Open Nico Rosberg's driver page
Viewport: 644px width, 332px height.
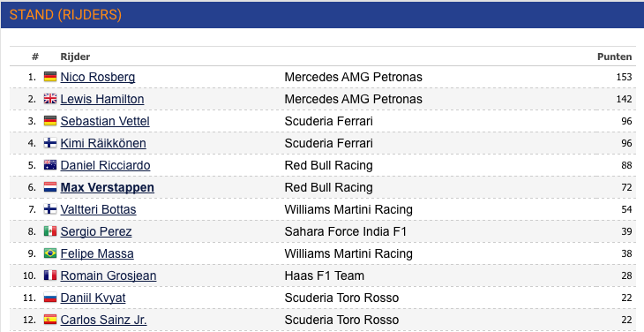pos(98,77)
